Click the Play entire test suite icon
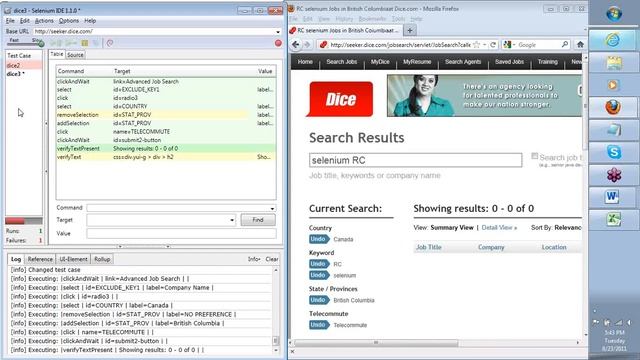Screen dimensions: 640x360 pyautogui.click(x=55, y=43)
